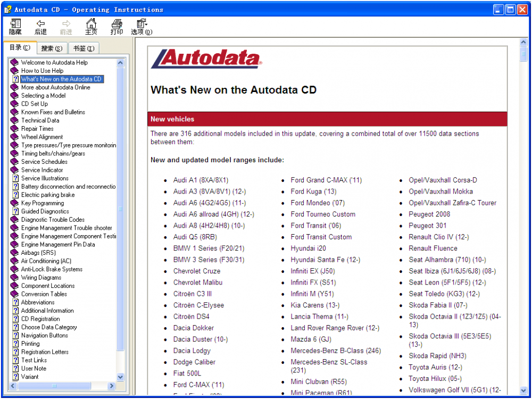Screen dimensions: 532x399
Task: Open More about Autodata Online topic
Action: 56,87
